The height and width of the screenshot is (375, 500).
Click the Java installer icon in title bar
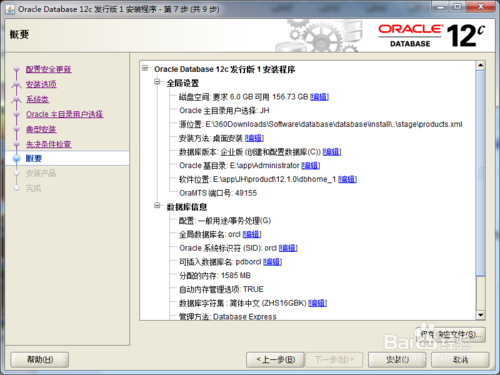[10, 9]
